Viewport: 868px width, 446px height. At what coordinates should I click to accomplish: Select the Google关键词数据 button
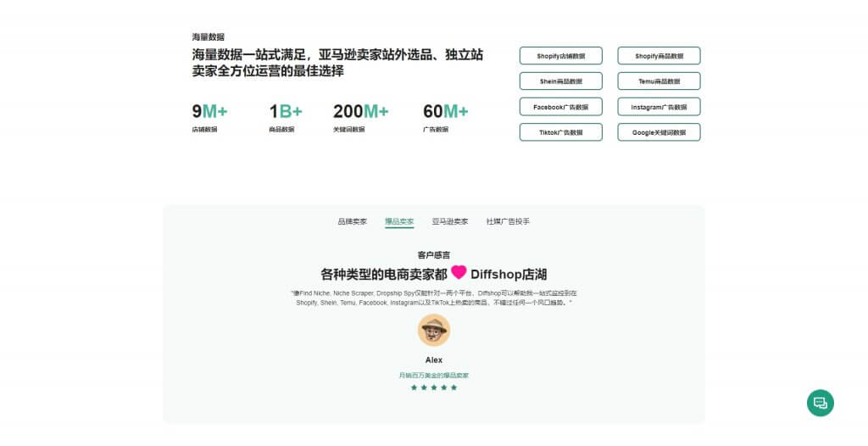(x=659, y=132)
